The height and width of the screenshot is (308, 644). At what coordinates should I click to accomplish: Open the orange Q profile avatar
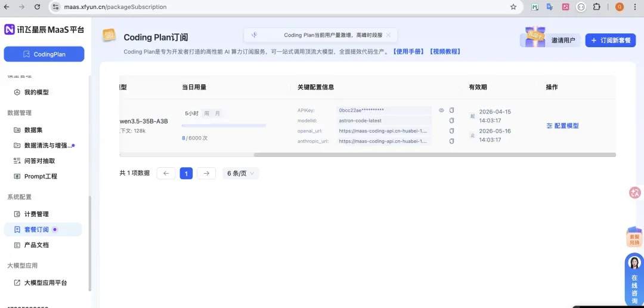tap(620, 7)
